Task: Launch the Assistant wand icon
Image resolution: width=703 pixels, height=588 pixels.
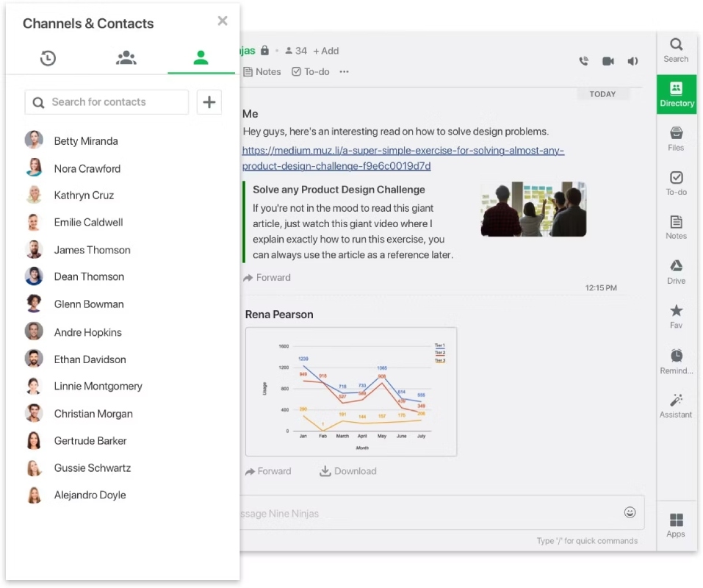Action: click(x=676, y=406)
